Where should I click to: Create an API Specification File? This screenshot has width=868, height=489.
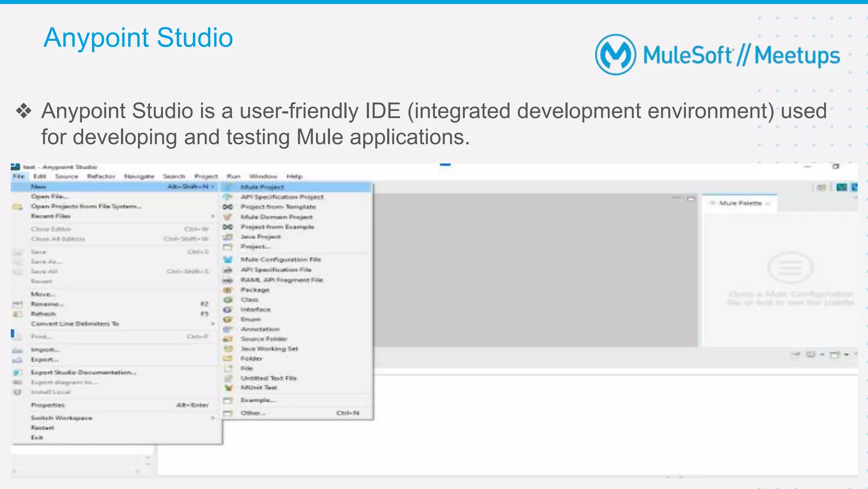tap(296, 269)
